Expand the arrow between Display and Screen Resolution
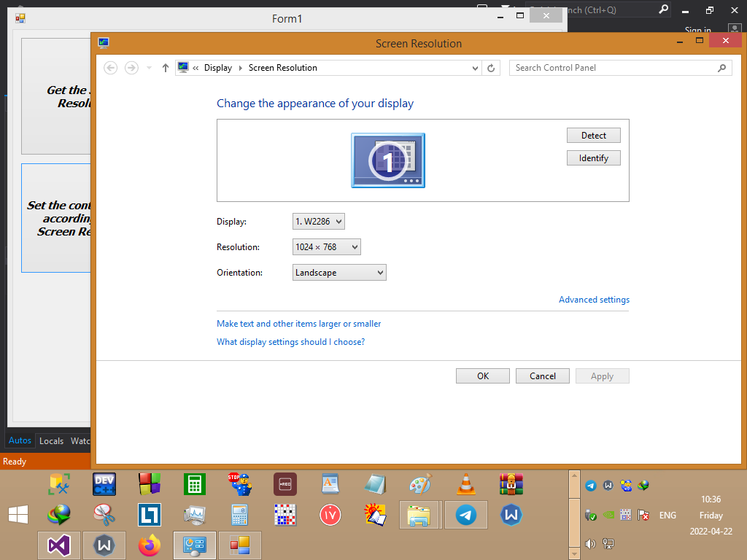 [240, 68]
